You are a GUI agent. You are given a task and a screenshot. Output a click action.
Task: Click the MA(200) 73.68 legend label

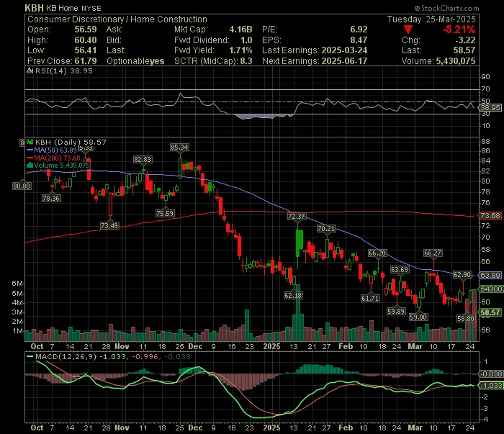point(57,158)
